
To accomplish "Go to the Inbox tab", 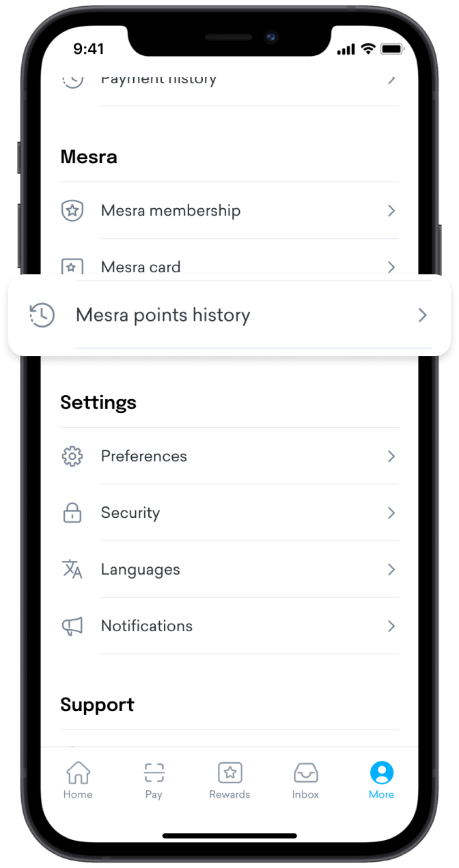I will point(305,780).
